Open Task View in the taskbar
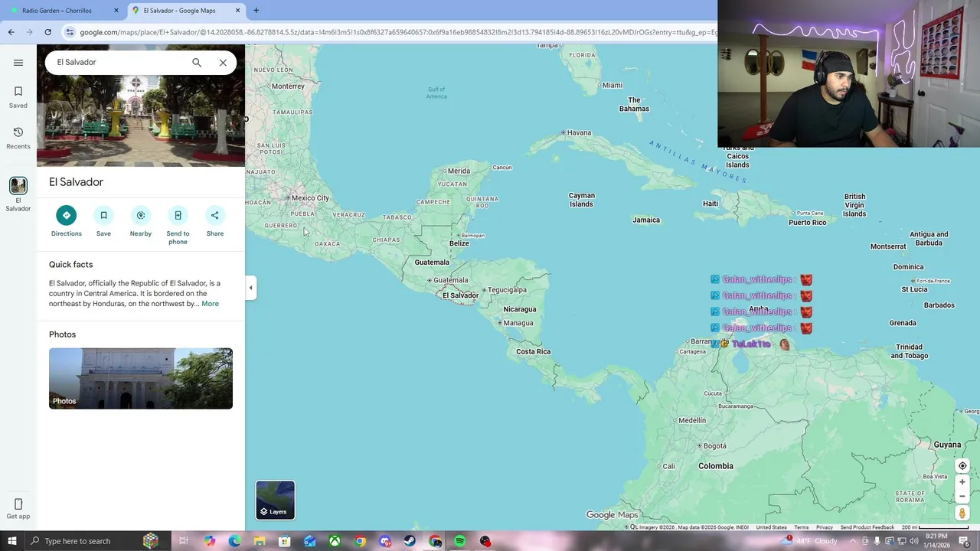This screenshot has height=551, width=980. pos(184,541)
